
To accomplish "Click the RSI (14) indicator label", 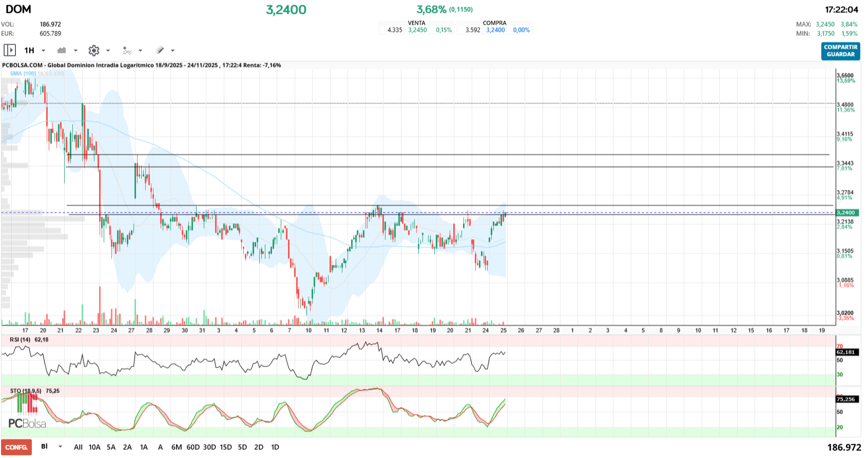I will 21,340.
